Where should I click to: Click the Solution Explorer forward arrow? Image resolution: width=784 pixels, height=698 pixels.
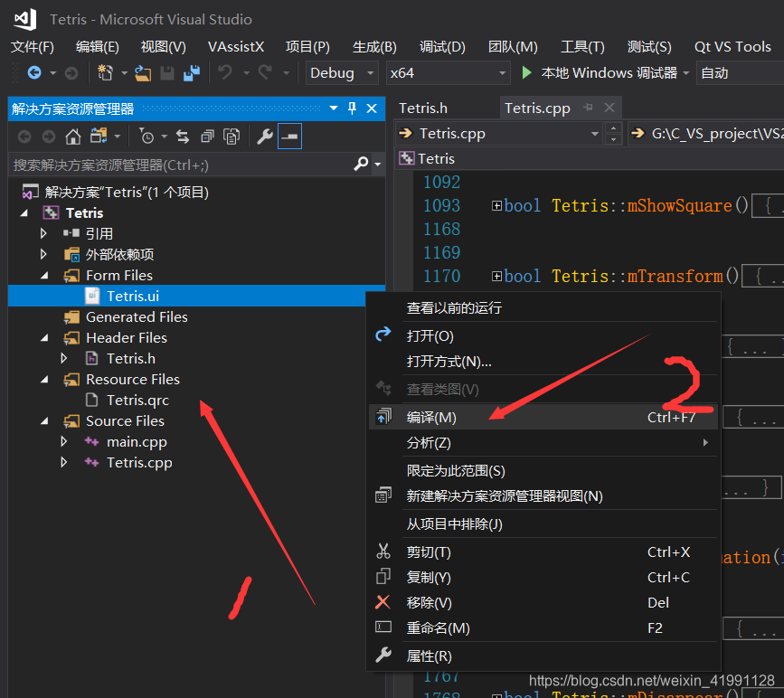[49, 137]
